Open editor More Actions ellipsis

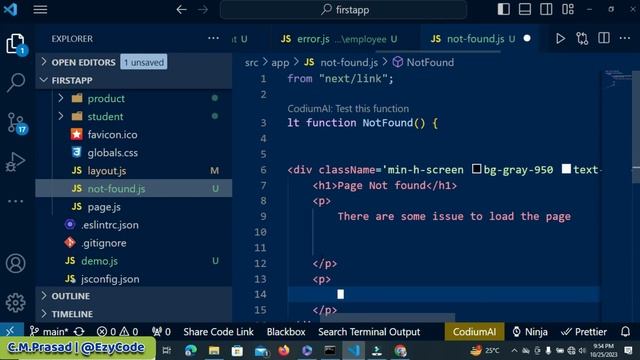[x=625, y=38]
